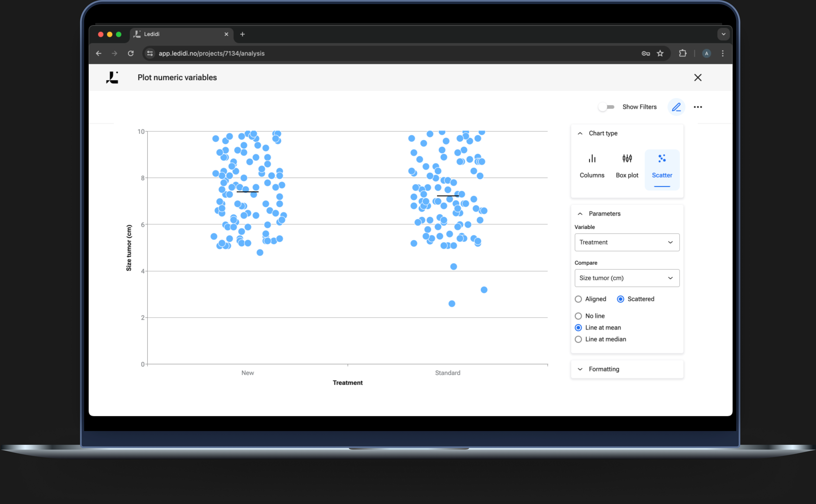Toggle the Show Filters switch
Viewport: 816px width, 504px height.
[606, 107]
